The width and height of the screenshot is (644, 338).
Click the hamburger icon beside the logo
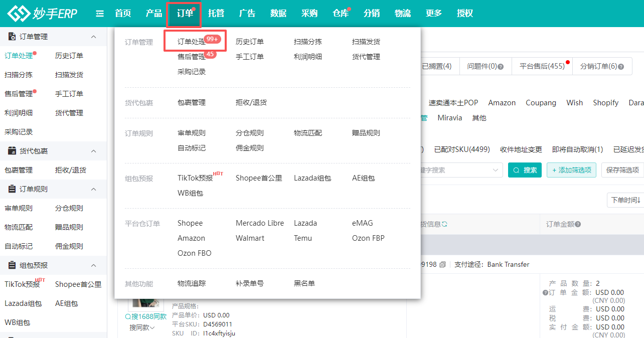pyautogui.click(x=100, y=14)
